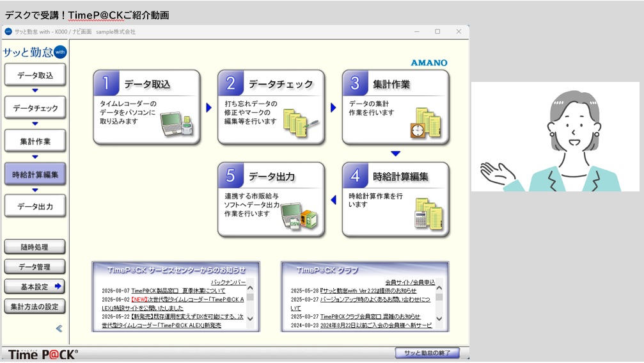
Task: Click the clock and documents icon
Action: (x=426, y=122)
